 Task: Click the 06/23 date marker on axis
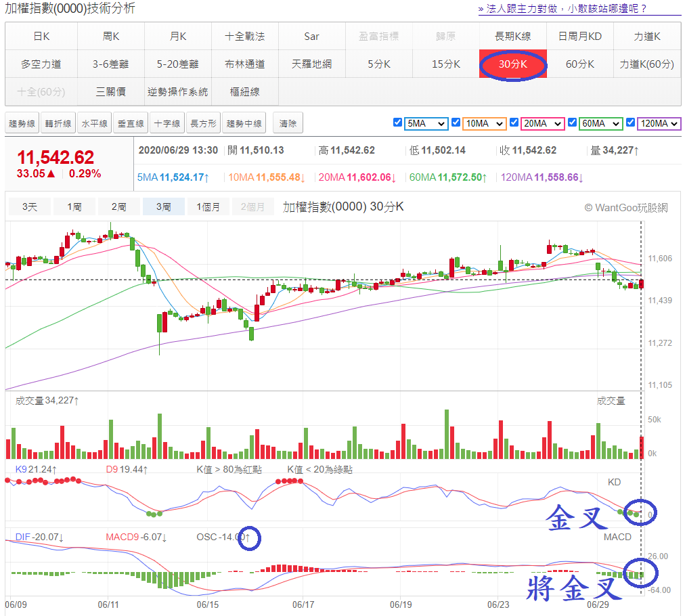click(498, 604)
